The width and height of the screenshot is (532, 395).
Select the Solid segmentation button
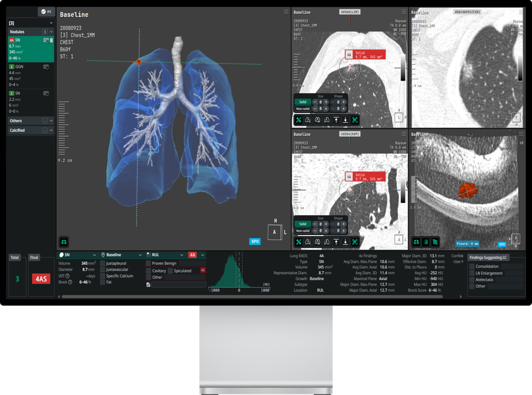(303, 102)
